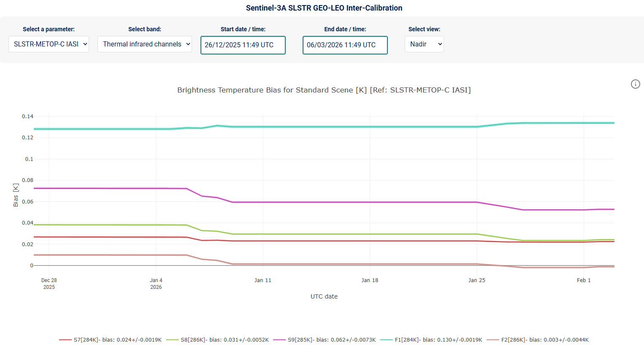Click the 0.04 y-axis tick label

point(28,223)
